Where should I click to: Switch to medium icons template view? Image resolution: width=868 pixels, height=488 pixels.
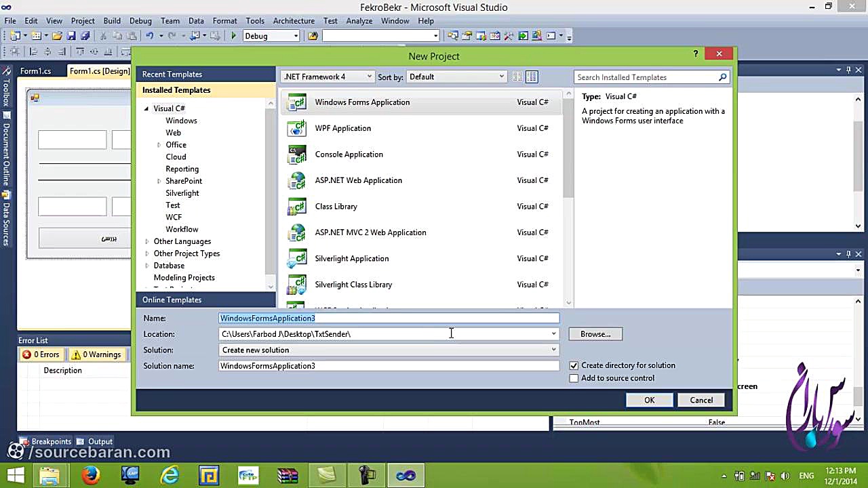click(x=532, y=77)
